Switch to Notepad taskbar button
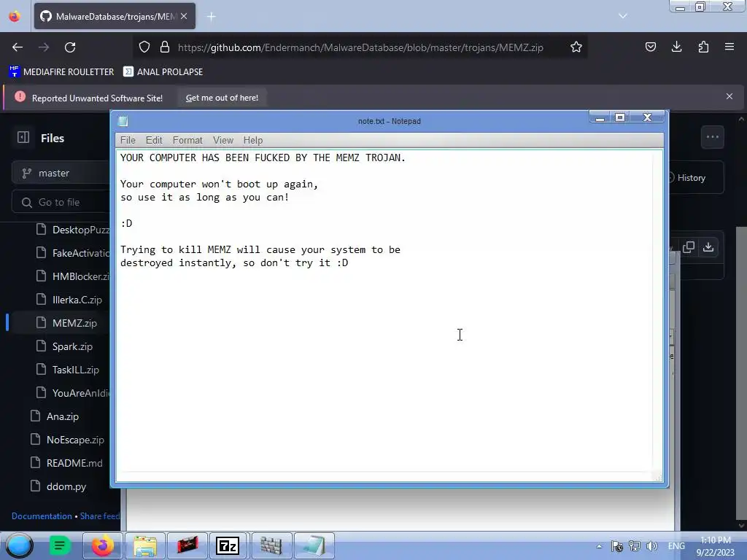Image resolution: width=747 pixels, height=560 pixels. tap(314, 545)
